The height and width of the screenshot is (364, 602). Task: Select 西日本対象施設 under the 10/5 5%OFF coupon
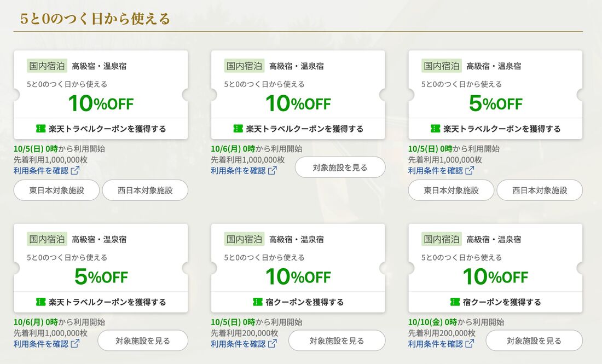tap(540, 190)
